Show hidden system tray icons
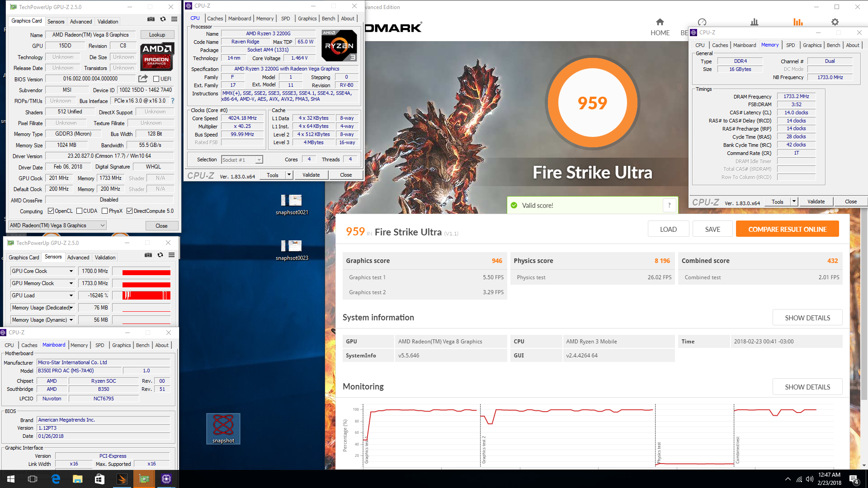 click(x=788, y=479)
